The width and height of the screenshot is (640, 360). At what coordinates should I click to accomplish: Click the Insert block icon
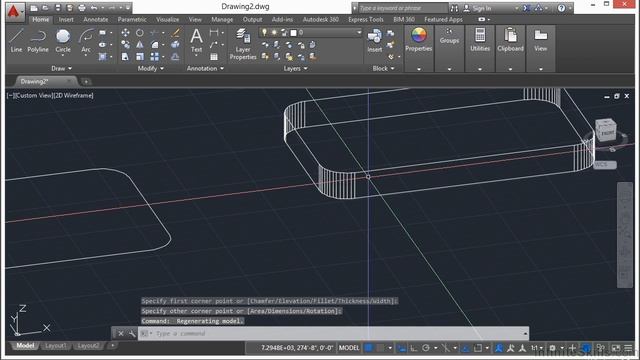[x=375, y=40]
